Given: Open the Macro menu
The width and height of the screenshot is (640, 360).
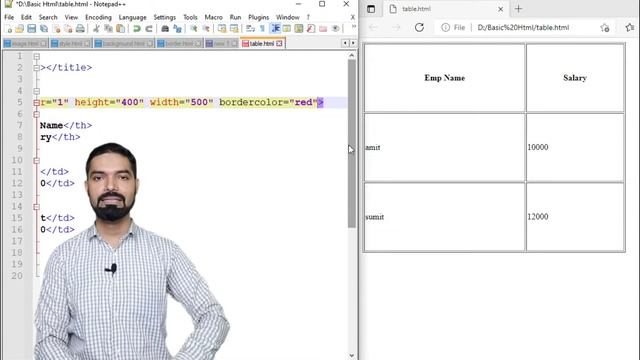Looking at the screenshot, I should click(x=213, y=17).
